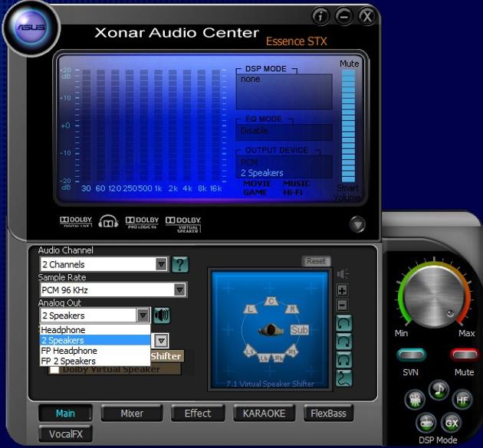Toggle the SVN smart volume button
The width and height of the screenshot is (483, 448).
411,355
